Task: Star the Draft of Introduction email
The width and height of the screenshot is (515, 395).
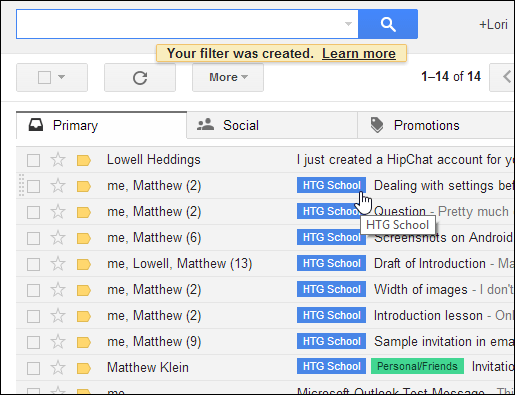Action: click(x=58, y=264)
